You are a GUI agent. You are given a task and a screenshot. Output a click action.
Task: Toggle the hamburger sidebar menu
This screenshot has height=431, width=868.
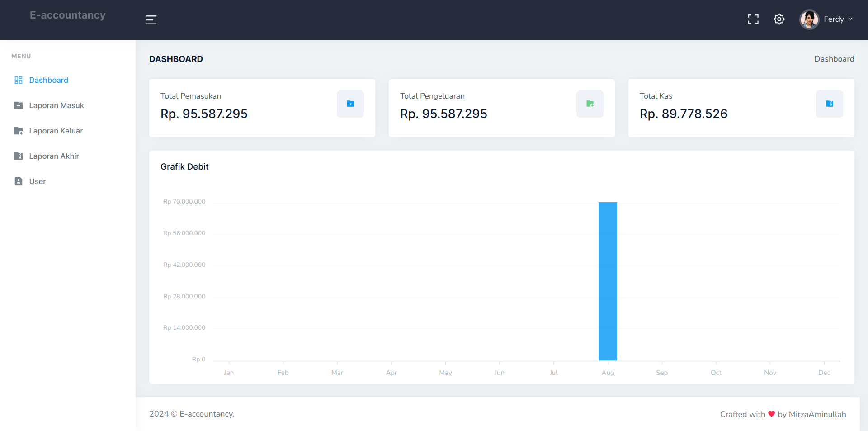click(151, 20)
